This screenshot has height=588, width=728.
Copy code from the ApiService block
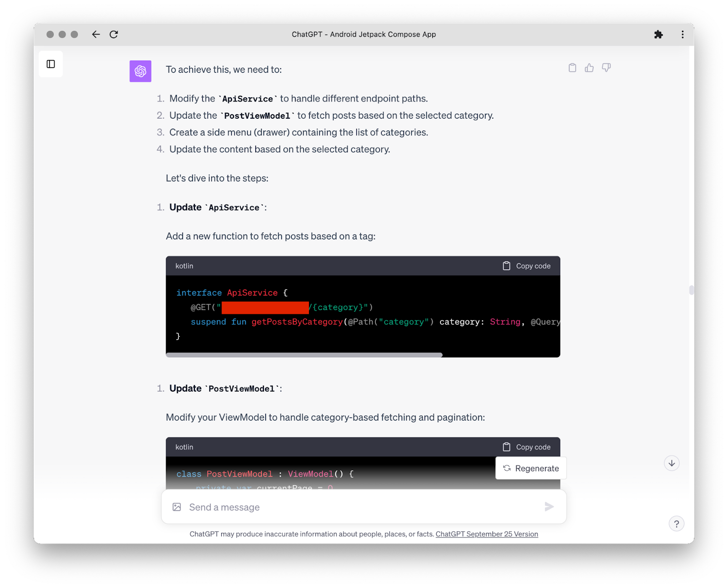click(526, 266)
